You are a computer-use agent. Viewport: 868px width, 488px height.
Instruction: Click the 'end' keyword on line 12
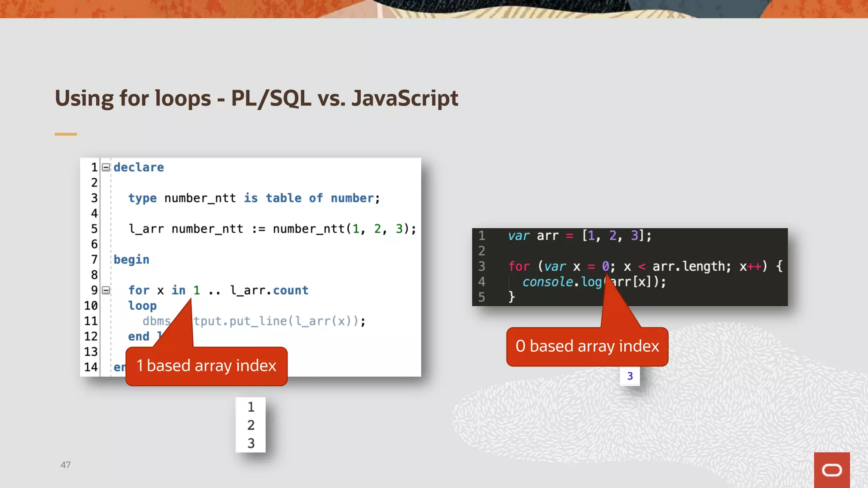139,336
